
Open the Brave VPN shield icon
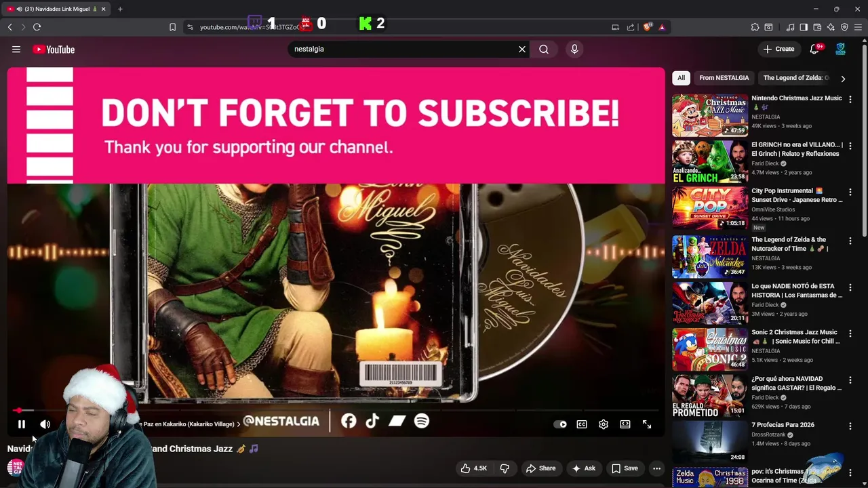[844, 27]
